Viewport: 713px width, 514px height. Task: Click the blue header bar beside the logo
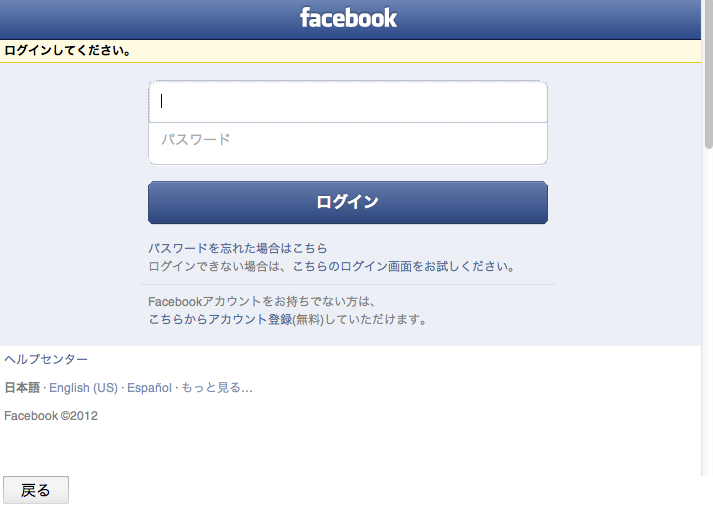pos(546,19)
